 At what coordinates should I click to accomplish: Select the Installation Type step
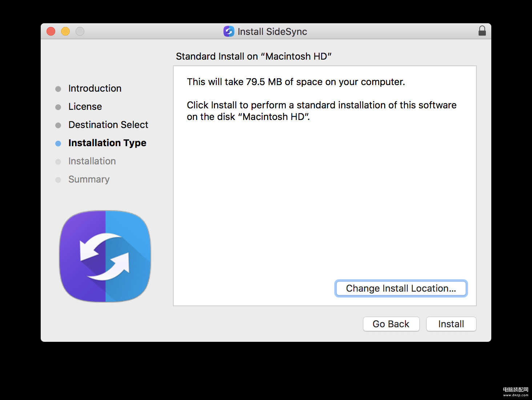click(x=107, y=143)
